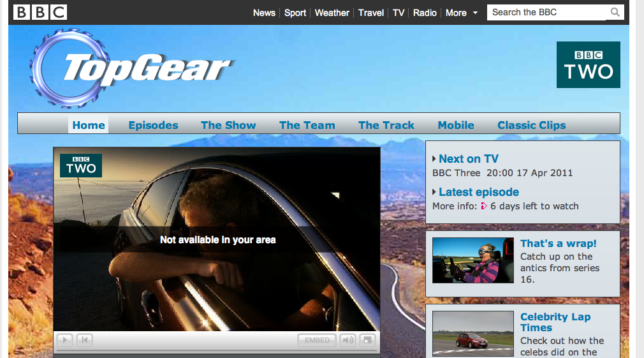The width and height of the screenshot is (644, 358).
Task: Go to the Episodes tab
Action: tap(153, 125)
